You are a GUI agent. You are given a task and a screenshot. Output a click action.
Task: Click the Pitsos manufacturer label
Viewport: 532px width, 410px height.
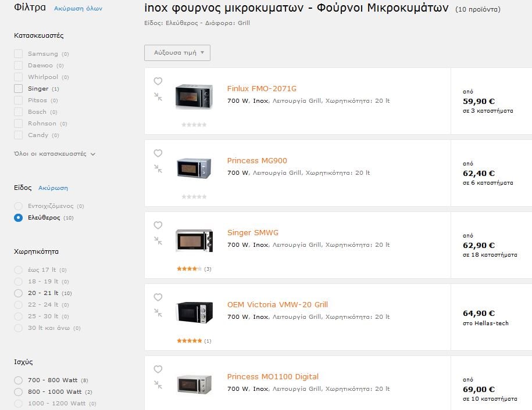[37, 100]
